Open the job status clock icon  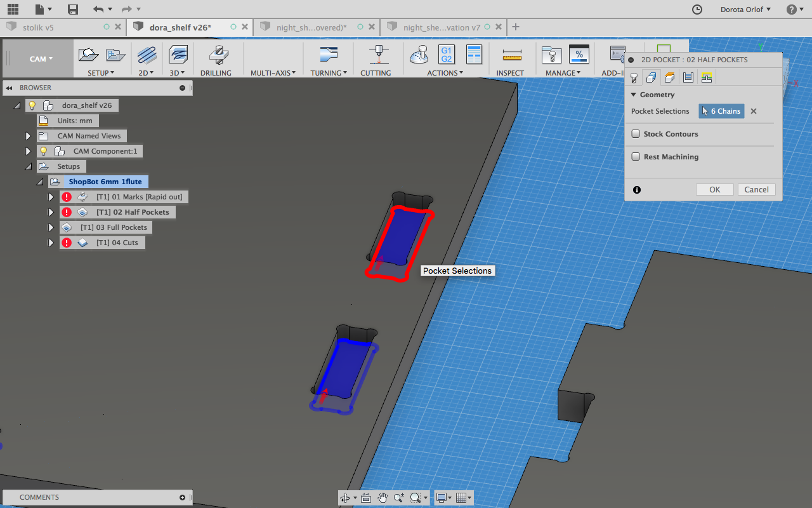pyautogui.click(x=697, y=10)
